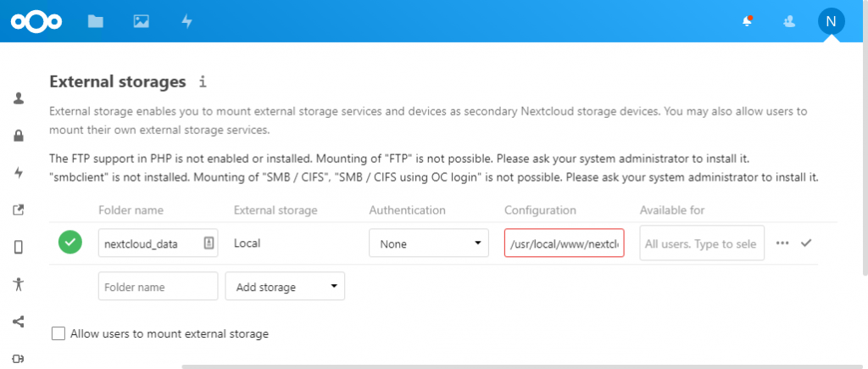The width and height of the screenshot is (868, 369).
Task: Click the Configuration column header
Action: (540, 210)
